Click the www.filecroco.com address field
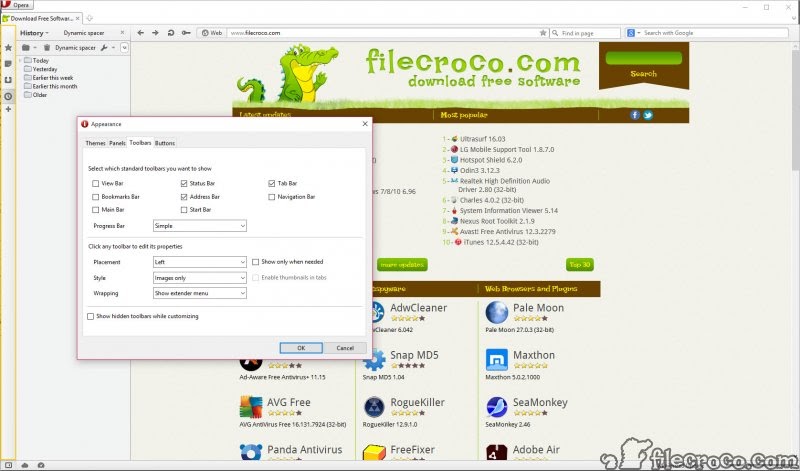Viewport: 800px width, 471px height. click(x=383, y=33)
